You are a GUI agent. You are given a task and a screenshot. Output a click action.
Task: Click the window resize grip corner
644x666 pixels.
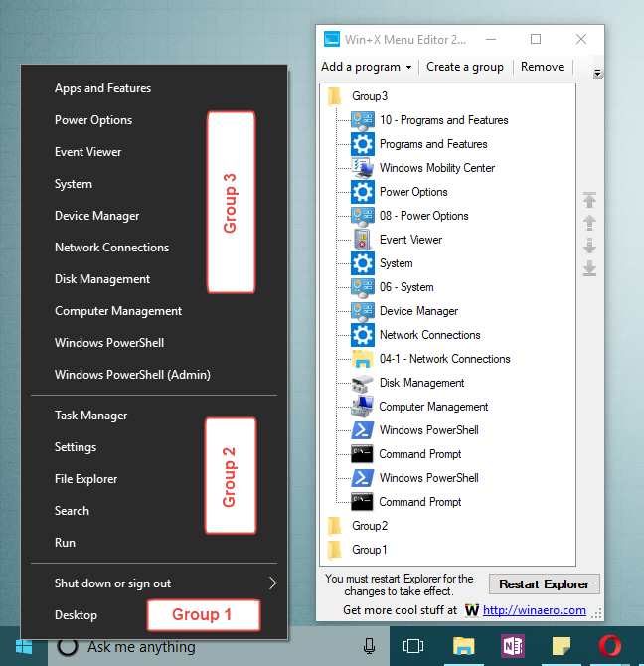[x=597, y=614]
